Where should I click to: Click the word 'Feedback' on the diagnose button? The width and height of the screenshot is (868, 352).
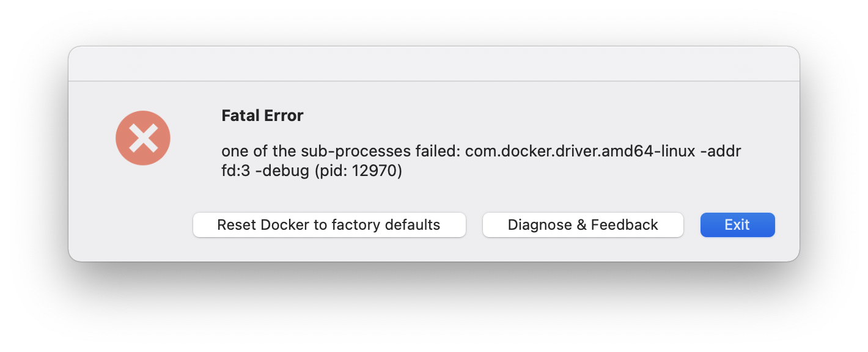[625, 225]
